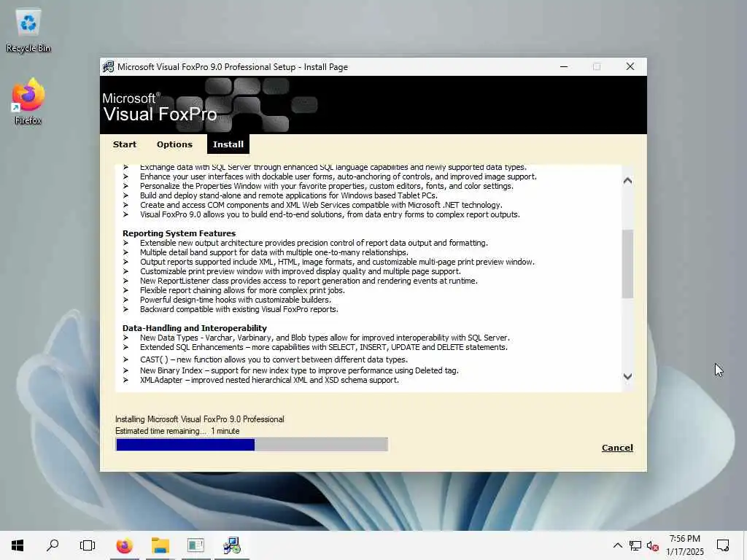Screen dimensions: 747x560
Task: Show hidden system tray icons
Action: 617,545
